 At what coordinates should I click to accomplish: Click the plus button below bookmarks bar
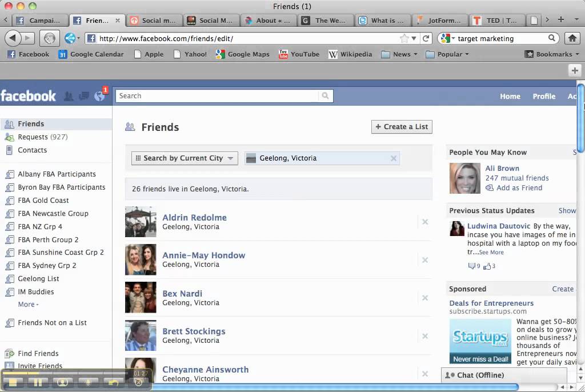click(x=575, y=70)
